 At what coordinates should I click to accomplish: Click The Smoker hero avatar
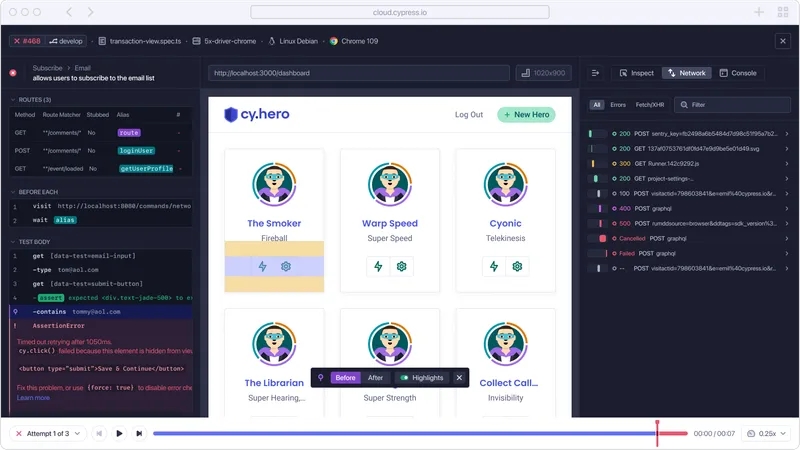point(274,184)
